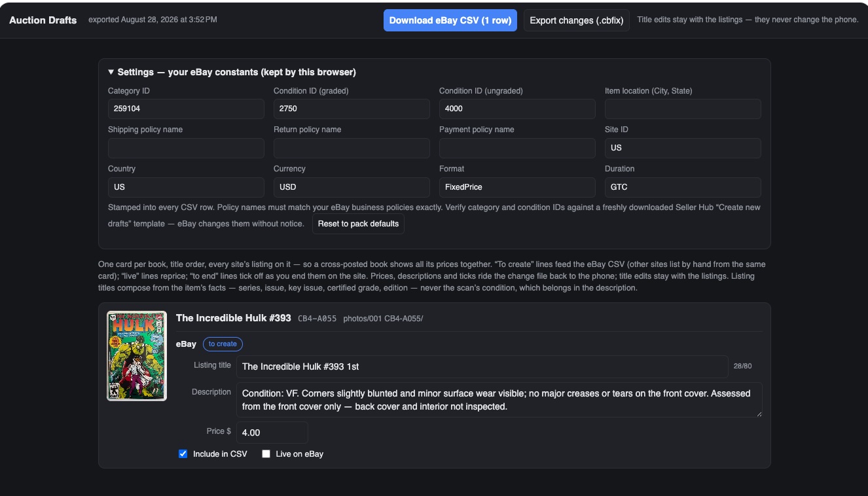Edit Condition ID (graded) field

(x=352, y=109)
